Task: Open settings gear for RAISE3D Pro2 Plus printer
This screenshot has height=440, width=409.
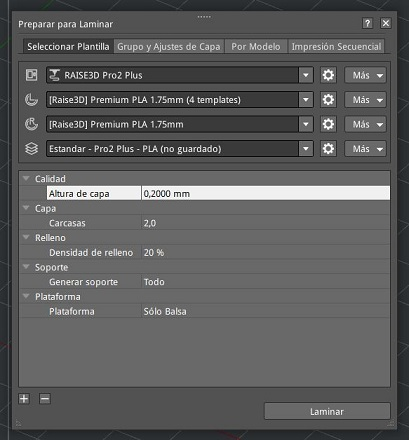Action: coord(328,75)
